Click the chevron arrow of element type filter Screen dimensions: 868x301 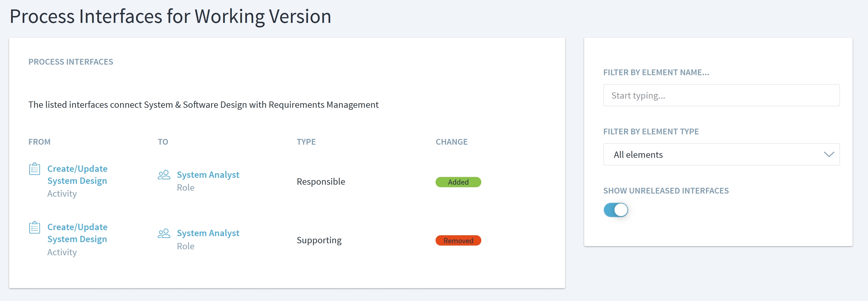829,154
